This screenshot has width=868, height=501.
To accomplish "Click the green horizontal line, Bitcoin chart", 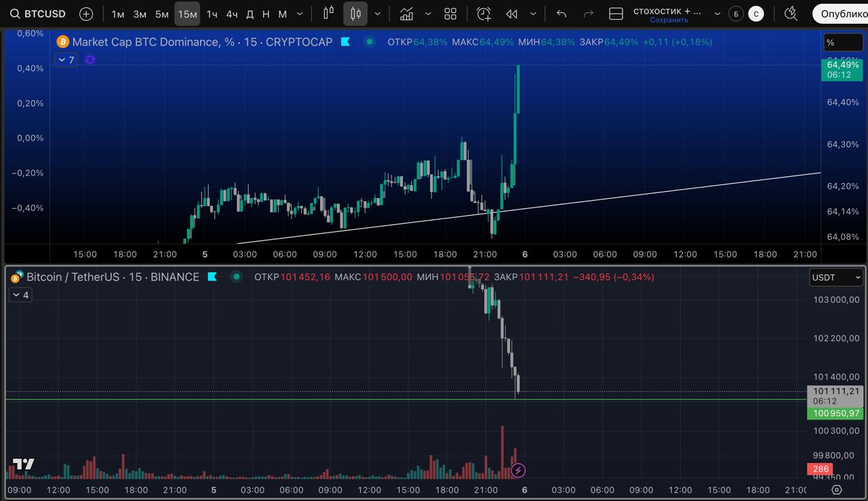I will (406, 399).
